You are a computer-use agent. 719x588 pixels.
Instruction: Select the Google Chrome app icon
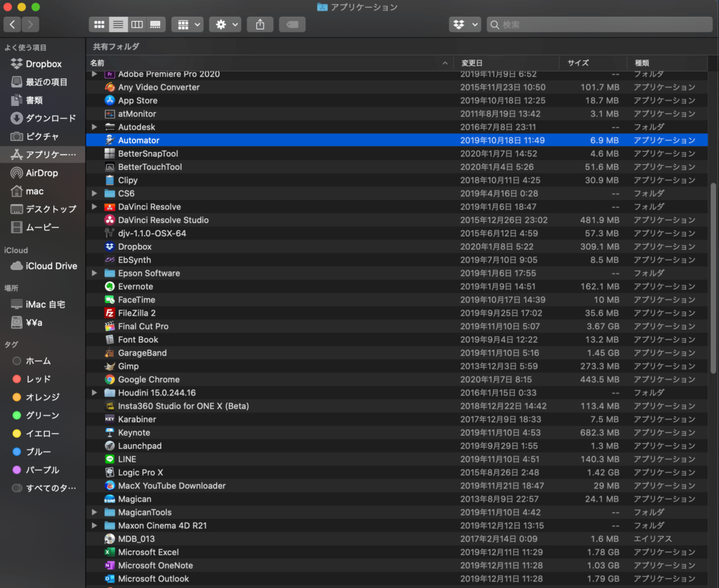click(110, 380)
